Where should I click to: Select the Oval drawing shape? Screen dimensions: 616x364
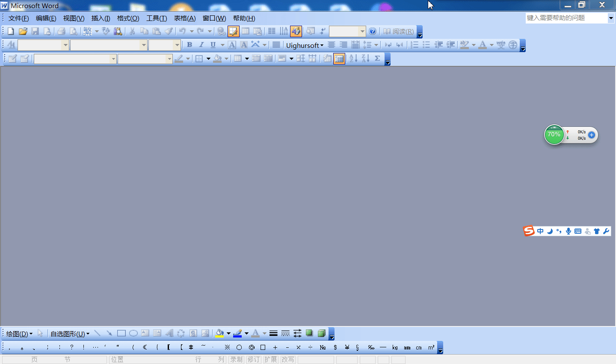(x=133, y=333)
